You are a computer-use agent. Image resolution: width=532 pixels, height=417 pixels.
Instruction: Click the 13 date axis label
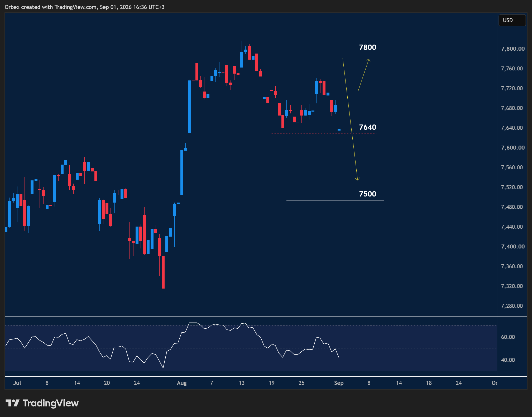[242, 383]
